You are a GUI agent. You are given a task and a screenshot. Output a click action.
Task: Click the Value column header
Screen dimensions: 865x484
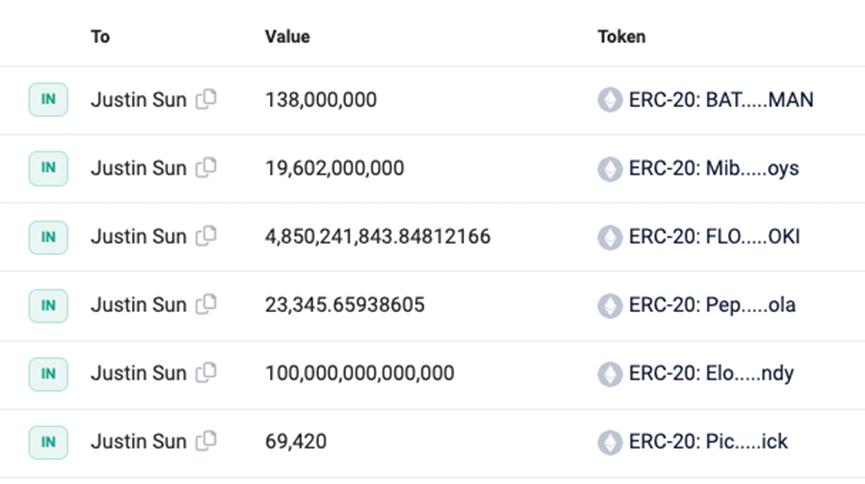(287, 37)
